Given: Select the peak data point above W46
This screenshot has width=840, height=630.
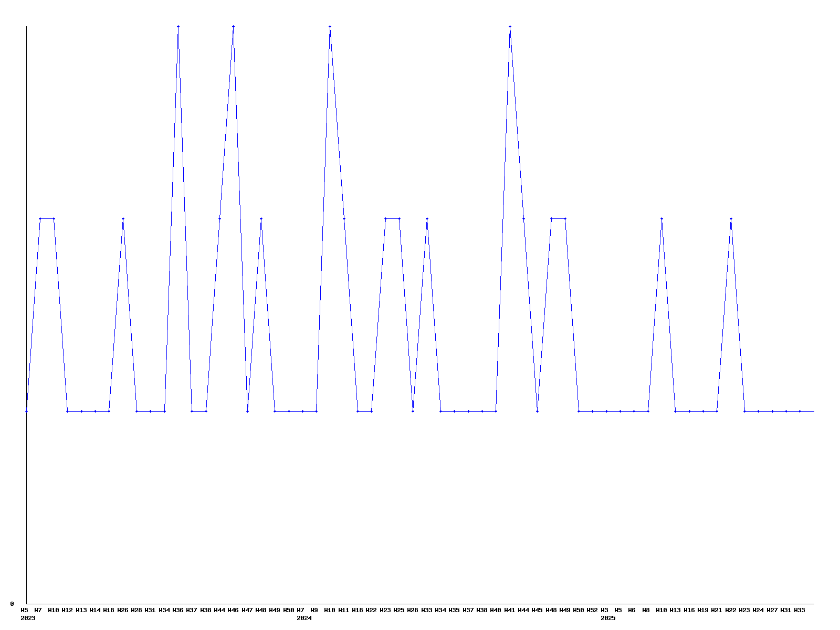Looking at the screenshot, I should 233,26.
